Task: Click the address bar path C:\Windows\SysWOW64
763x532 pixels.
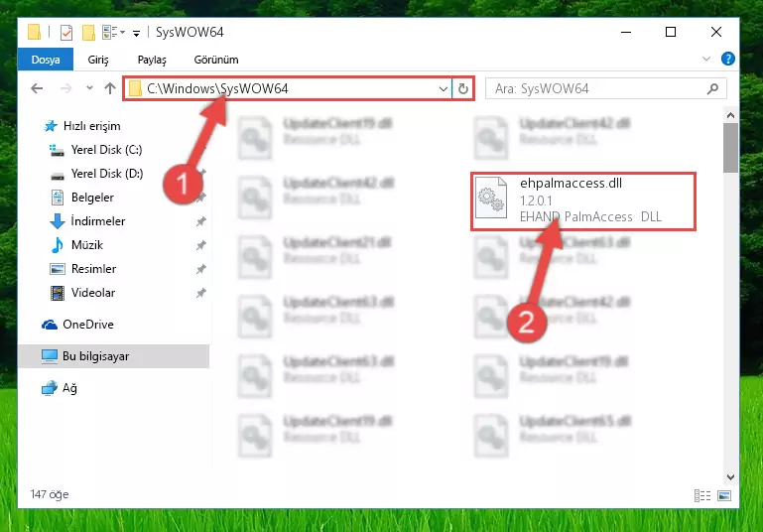Action: [217, 88]
